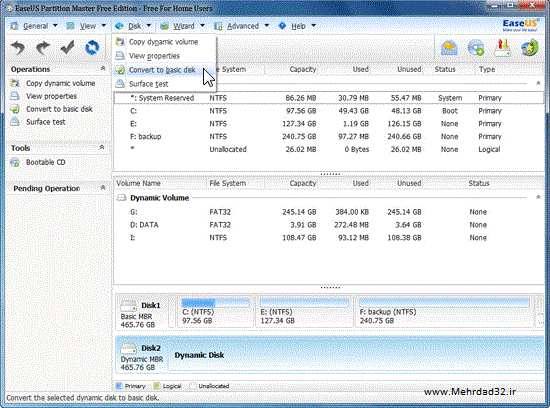Click the Disk1 drive icon
This screenshot has height=408, width=550.
coord(128,306)
